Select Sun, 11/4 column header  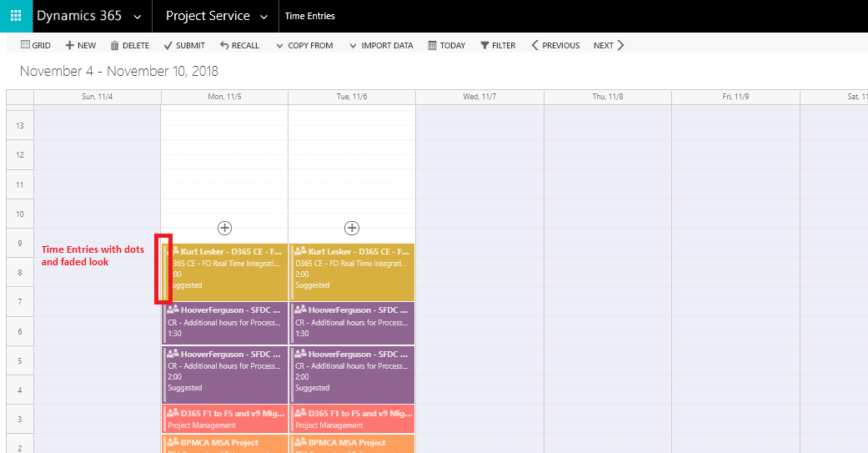click(x=98, y=97)
